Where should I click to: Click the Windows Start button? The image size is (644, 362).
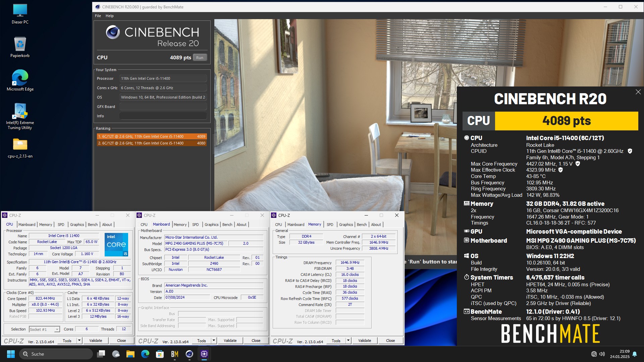coord(11,354)
